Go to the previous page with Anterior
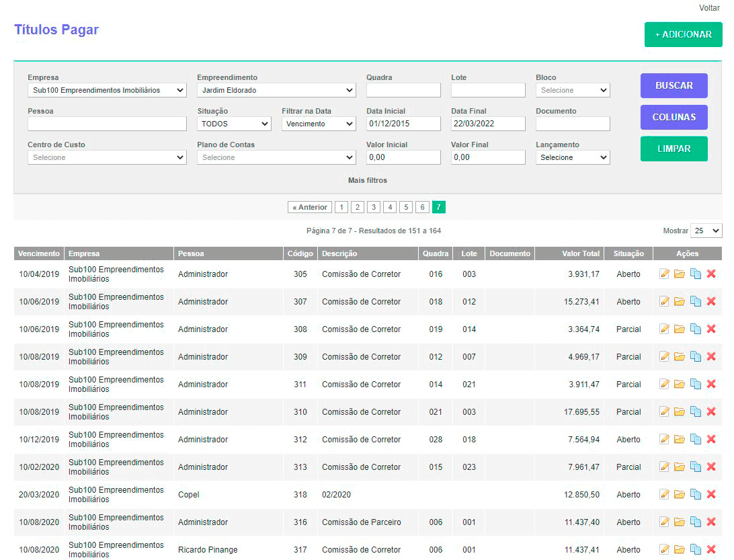The width and height of the screenshot is (734, 560). tap(310, 207)
